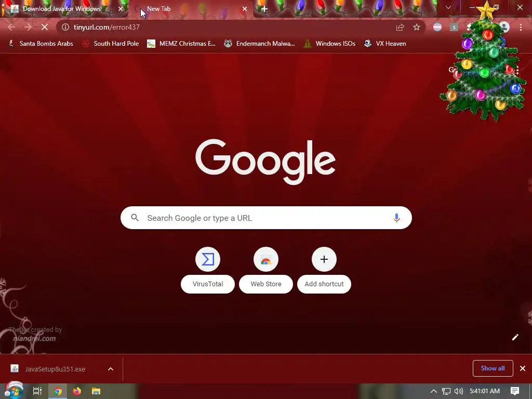Open the tab search dropdown chevron
This screenshot has width=532, height=399.
coord(448,7)
